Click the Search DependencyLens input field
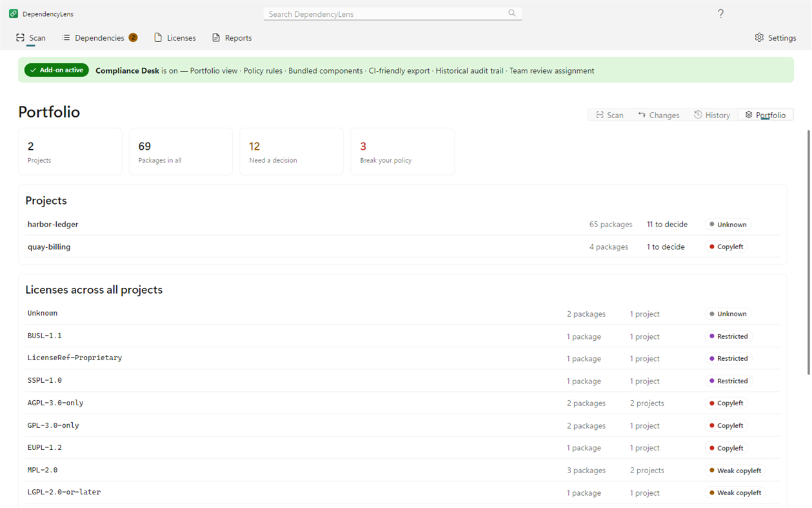Viewport: 812px width, 508px height. tap(393, 14)
